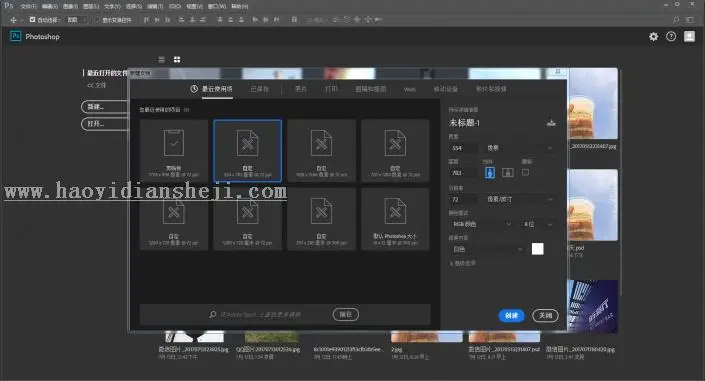The image size is (705, 381).
Task: Open the 图层(L) menu
Action: 91,6
